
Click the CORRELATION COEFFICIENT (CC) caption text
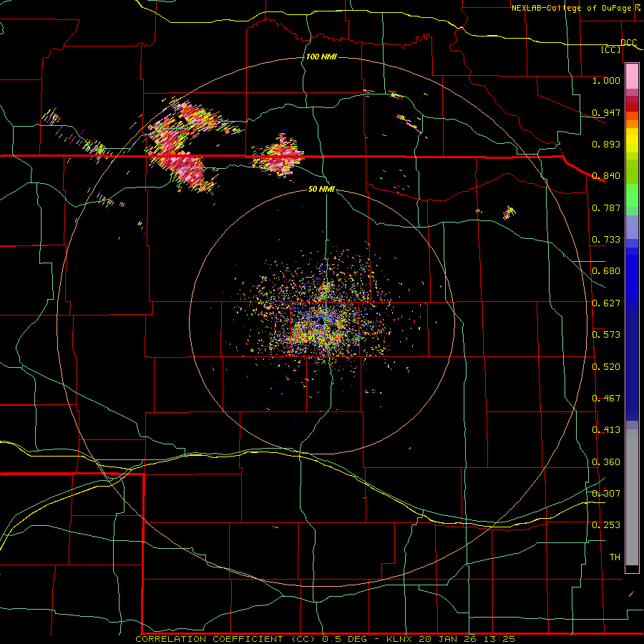coord(227,639)
